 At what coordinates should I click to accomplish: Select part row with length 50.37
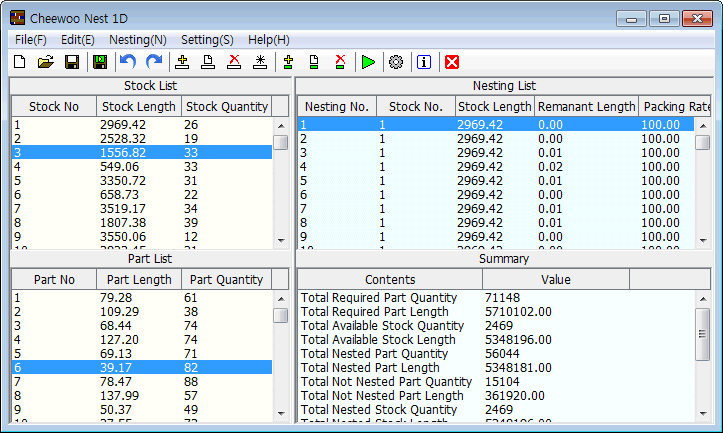coord(142,409)
